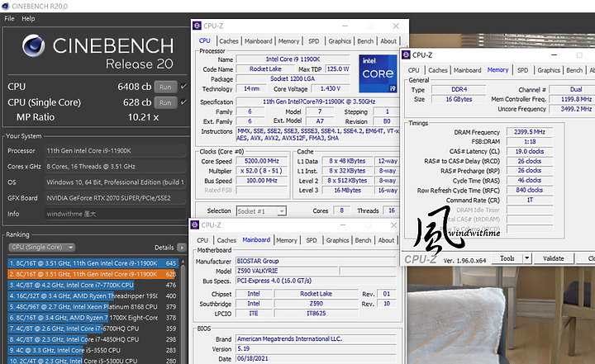Screen dimensions: 595x364
Task: Close the top CPU-Z window
Action: 396,26
